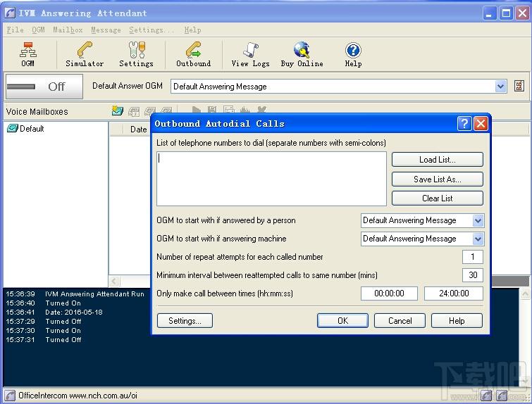The height and width of the screenshot is (404, 532).
Task: Click the message list scroll-left arrow
Action: coord(114,281)
